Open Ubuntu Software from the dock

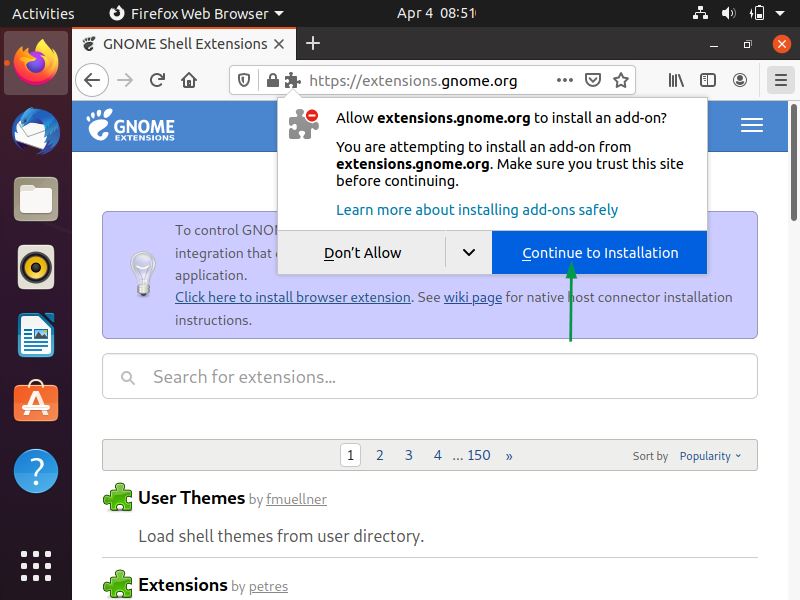pyautogui.click(x=36, y=402)
